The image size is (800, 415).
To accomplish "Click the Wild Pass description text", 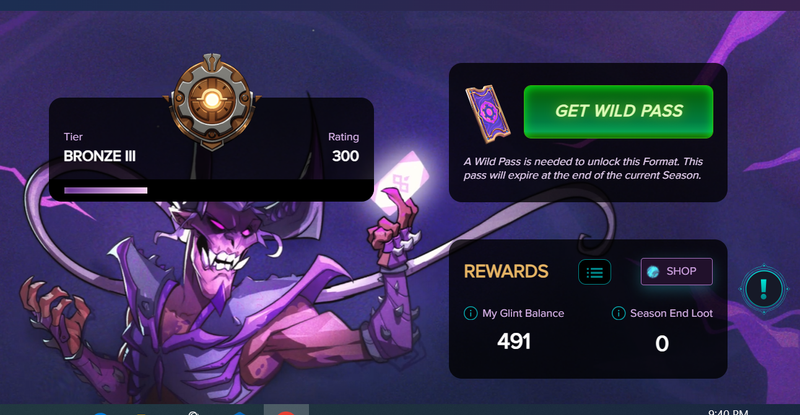I will 583,168.
